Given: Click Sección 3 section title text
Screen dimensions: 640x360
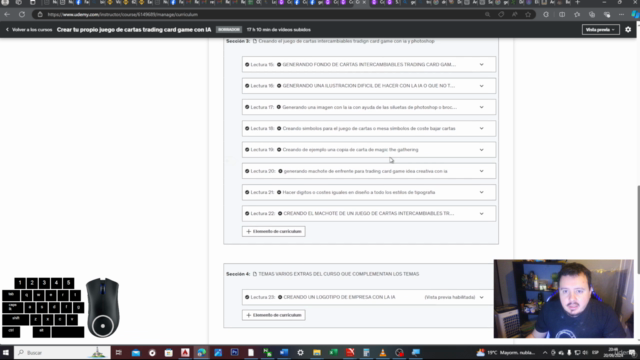Looking at the screenshot, I should pos(346,41).
